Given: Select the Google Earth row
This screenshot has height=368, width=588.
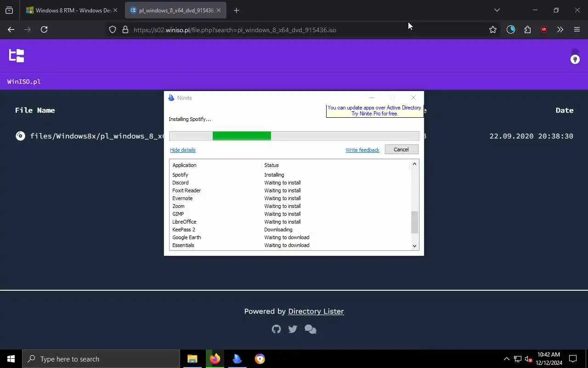Looking at the screenshot, I should pos(289,237).
